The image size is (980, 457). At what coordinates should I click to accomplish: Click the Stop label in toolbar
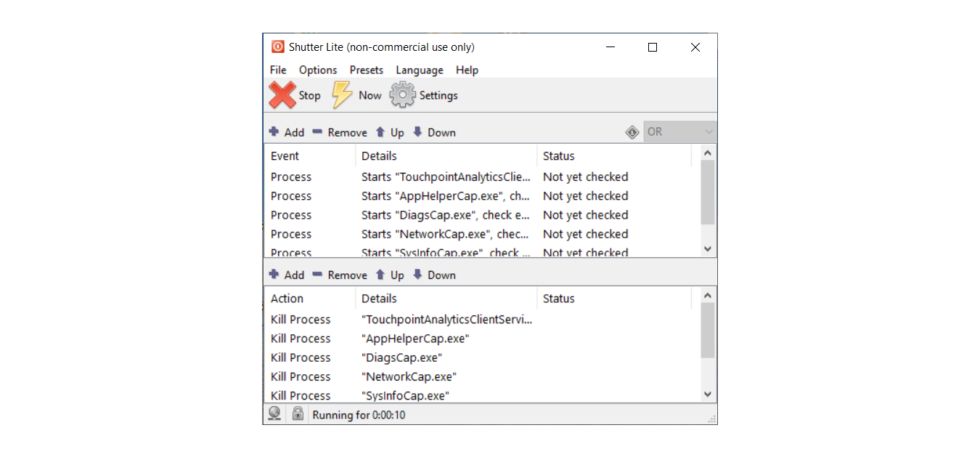(x=309, y=95)
